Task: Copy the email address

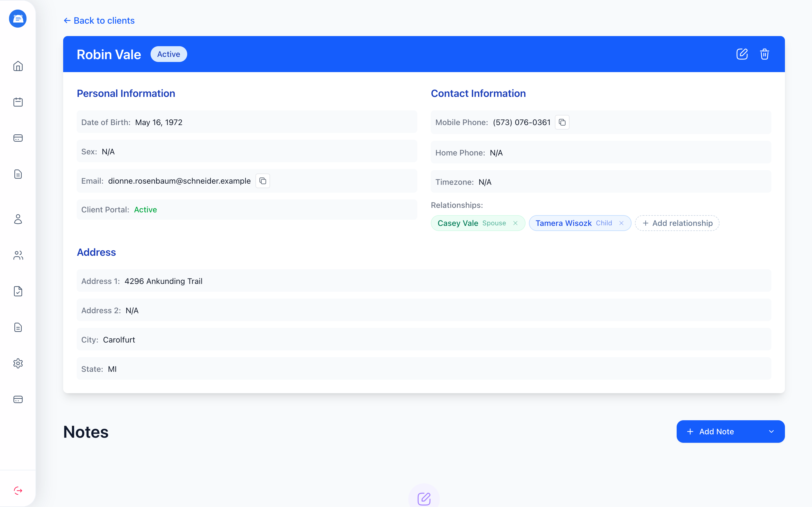Action: [263, 181]
